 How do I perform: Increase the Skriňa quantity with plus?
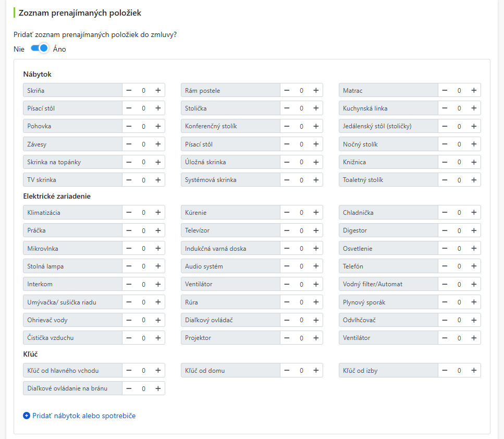(x=158, y=90)
